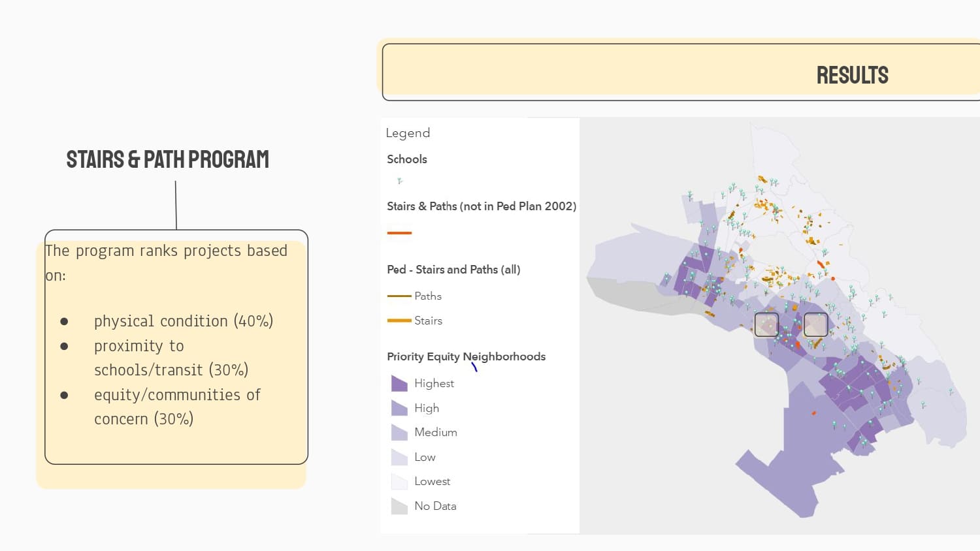Select the Priority Equity Neighborhoods label
Image resolution: width=980 pixels, height=551 pixels.
point(466,356)
